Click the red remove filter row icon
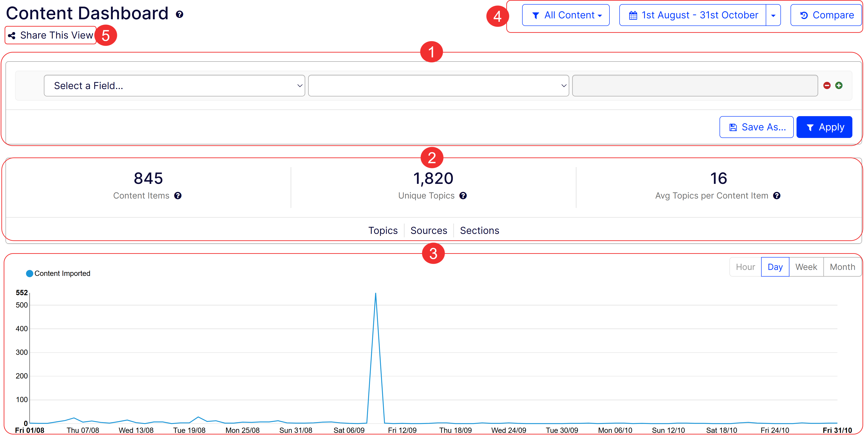This screenshot has height=440, width=868. [x=827, y=86]
